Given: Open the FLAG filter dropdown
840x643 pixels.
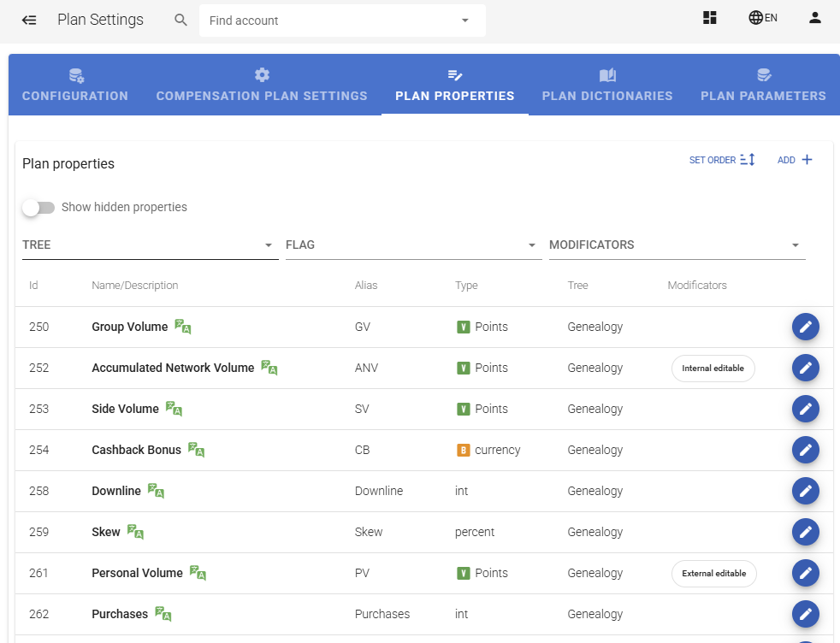Looking at the screenshot, I should pos(413,245).
